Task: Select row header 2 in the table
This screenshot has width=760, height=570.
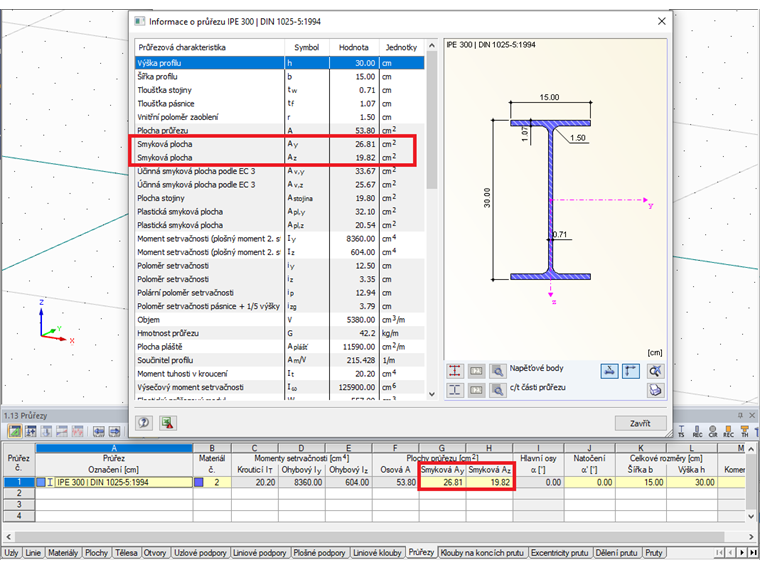Action: pyautogui.click(x=19, y=493)
